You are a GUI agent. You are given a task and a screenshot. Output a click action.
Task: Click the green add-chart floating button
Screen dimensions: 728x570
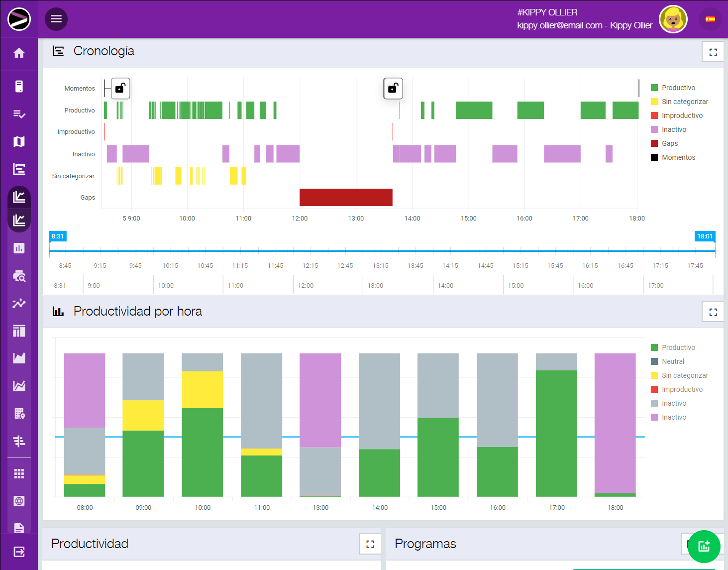(x=704, y=546)
